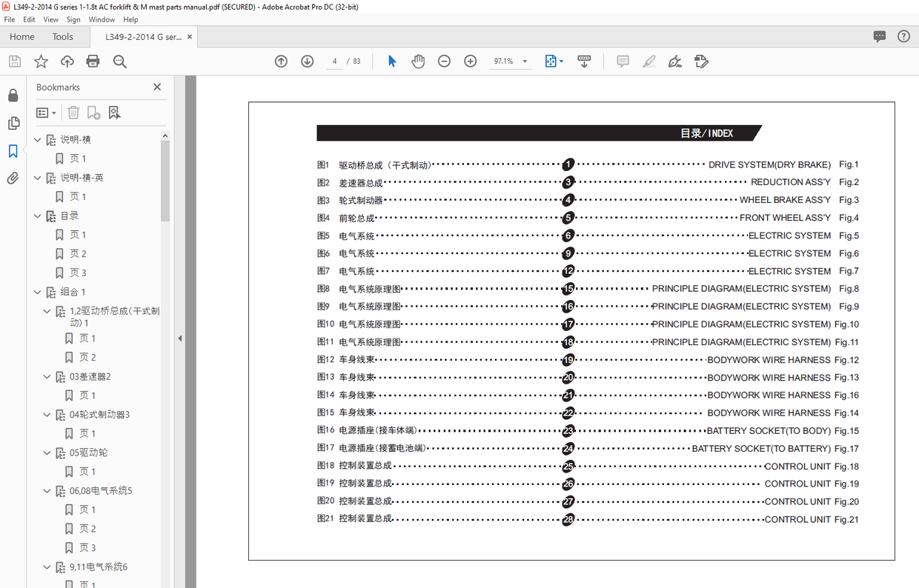Select the Hand pan tool
This screenshot has height=588, width=919.
point(418,61)
